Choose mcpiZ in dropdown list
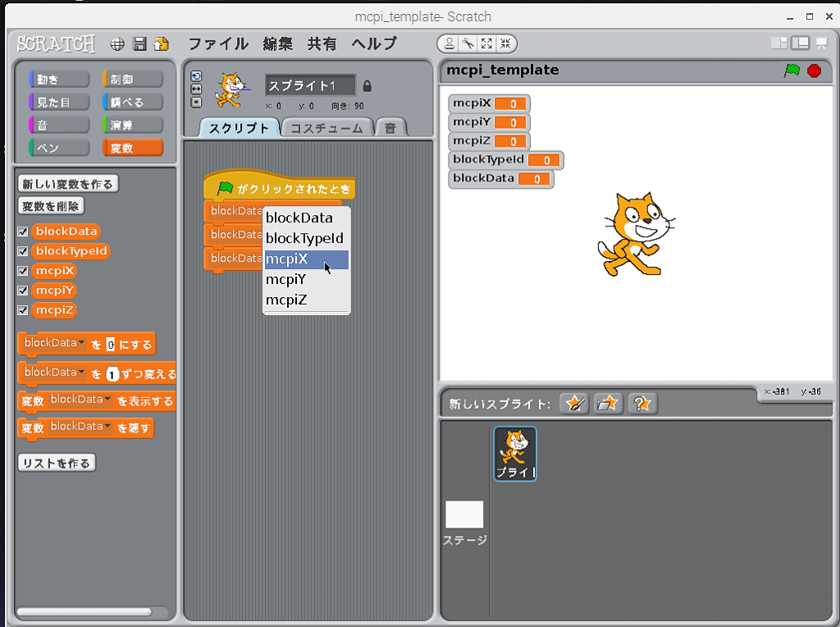Image resolution: width=840 pixels, height=627 pixels. [307, 300]
